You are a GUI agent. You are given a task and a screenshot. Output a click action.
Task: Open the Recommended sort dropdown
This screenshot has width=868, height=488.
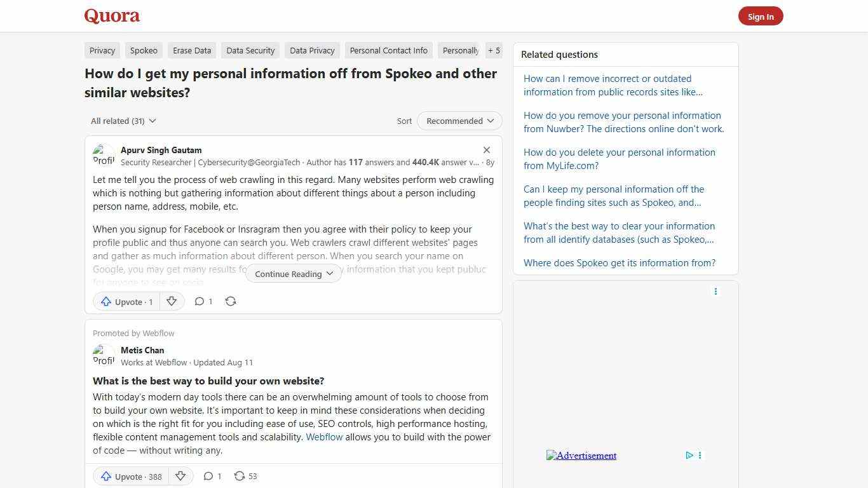click(x=459, y=121)
